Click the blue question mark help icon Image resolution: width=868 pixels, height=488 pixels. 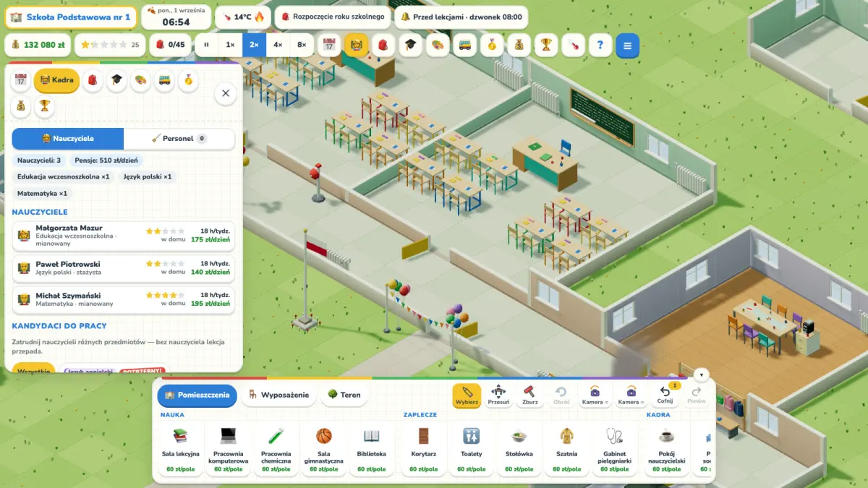600,45
